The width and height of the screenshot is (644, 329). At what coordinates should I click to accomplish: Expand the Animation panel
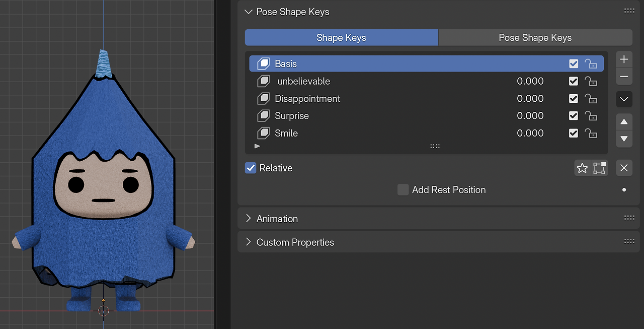pos(248,218)
